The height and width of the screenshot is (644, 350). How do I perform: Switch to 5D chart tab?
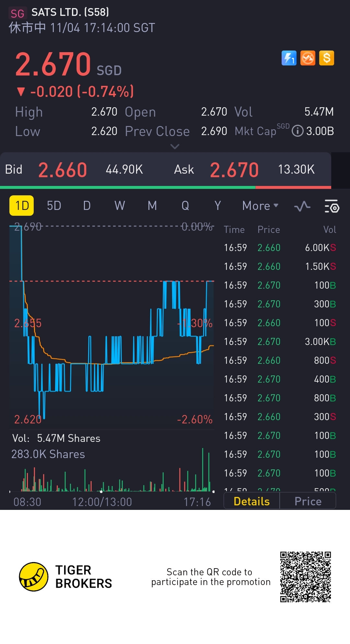tap(54, 205)
